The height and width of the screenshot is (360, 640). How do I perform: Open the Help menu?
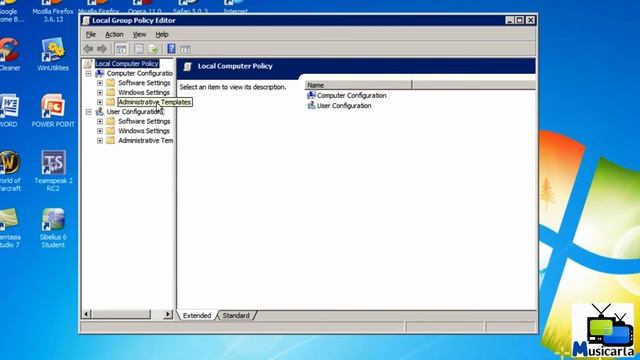click(x=162, y=34)
